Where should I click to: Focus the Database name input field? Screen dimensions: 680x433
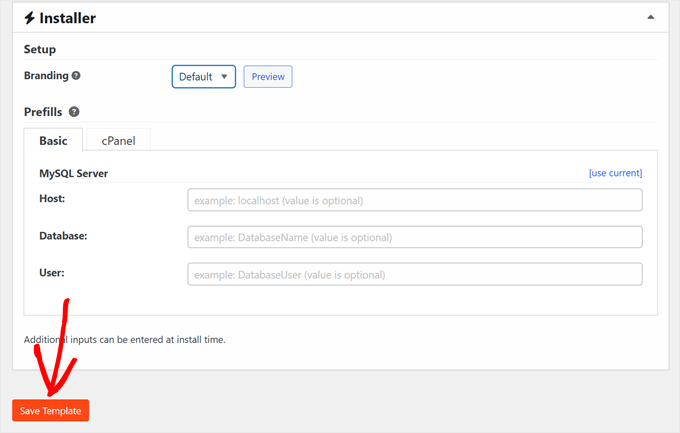(414, 237)
